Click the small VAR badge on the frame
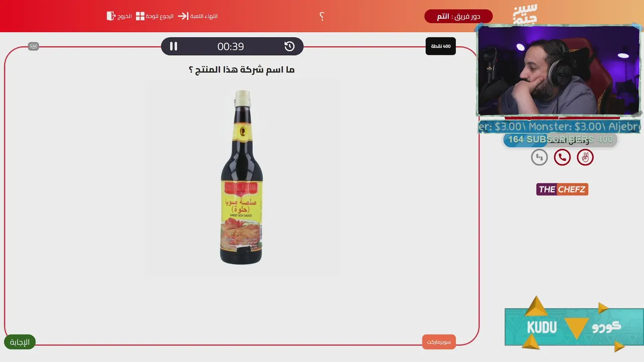This screenshot has width=644, height=362. (x=34, y=46)
